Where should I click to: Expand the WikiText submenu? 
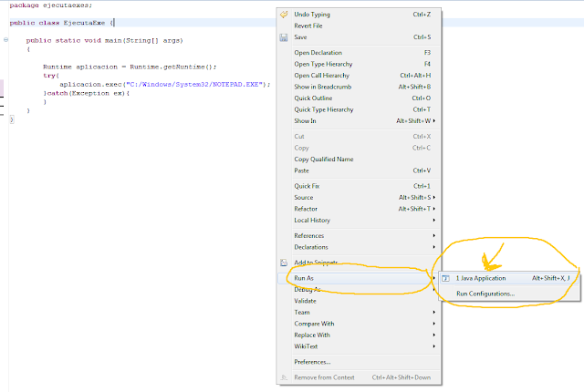359,346
